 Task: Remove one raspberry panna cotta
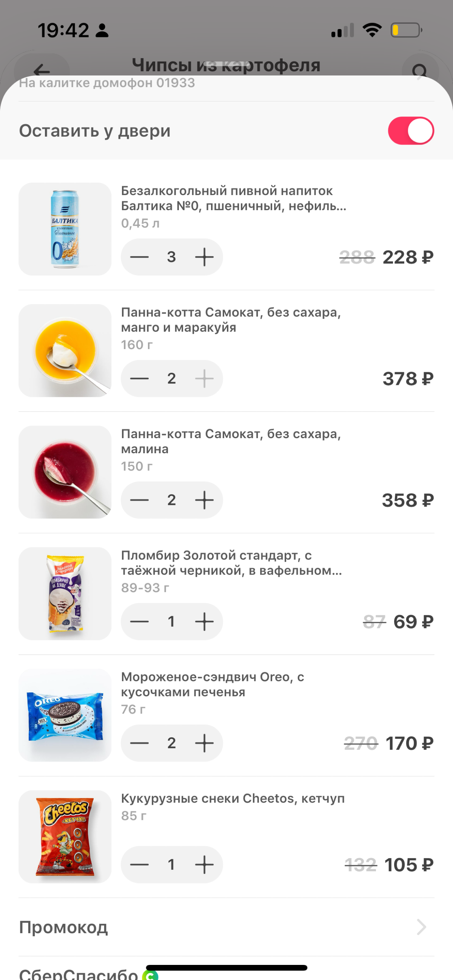[139, 500]
